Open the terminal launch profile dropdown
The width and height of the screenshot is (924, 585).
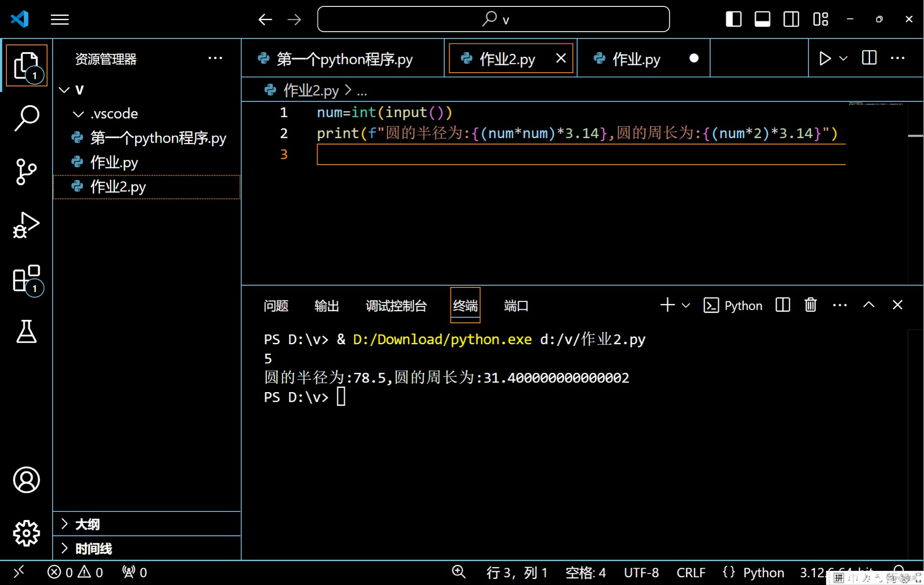(x=686, y=305)
